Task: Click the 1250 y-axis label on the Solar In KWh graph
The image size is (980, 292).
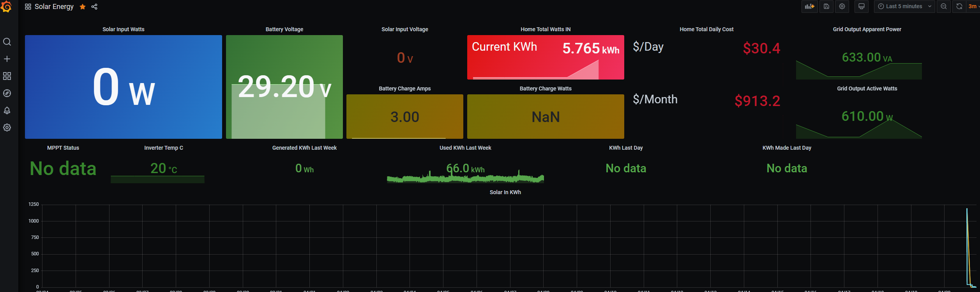Action: click(34, 204)
